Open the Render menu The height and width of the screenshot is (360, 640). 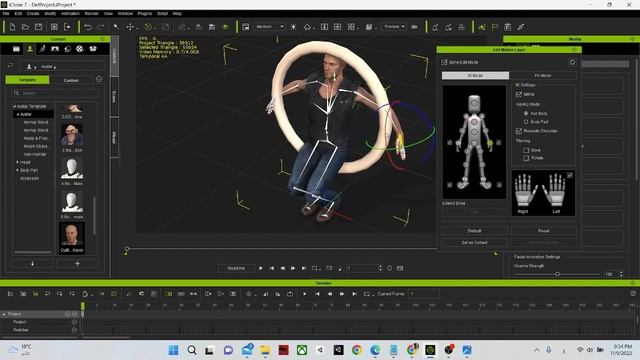tap(92, 13)
